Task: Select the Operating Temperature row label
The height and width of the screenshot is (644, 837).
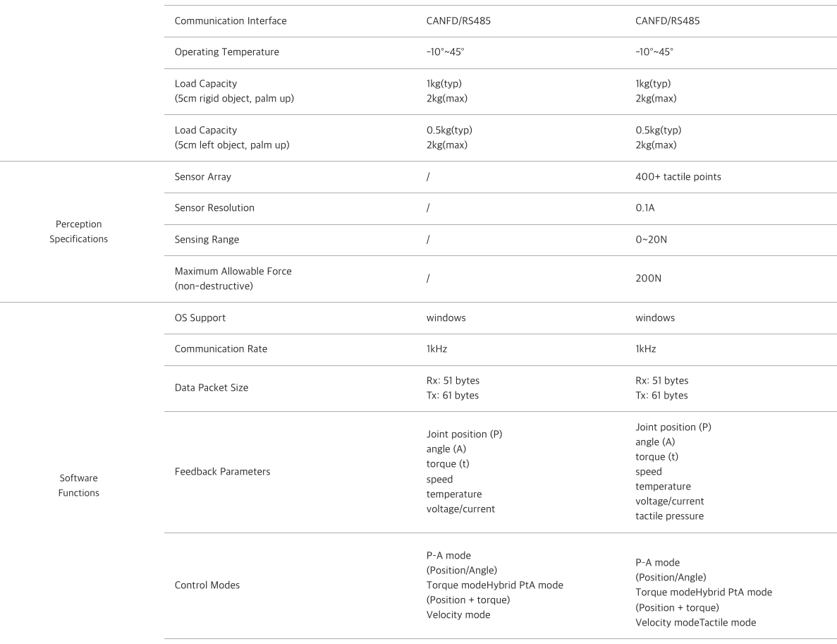Action: (226, 52)
